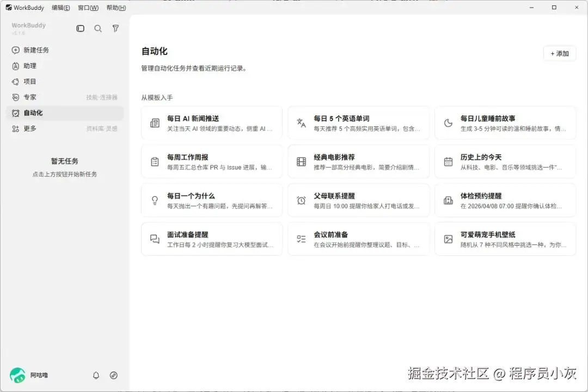Pick the 经典电影推荐 film icon card

coord(358,162)
